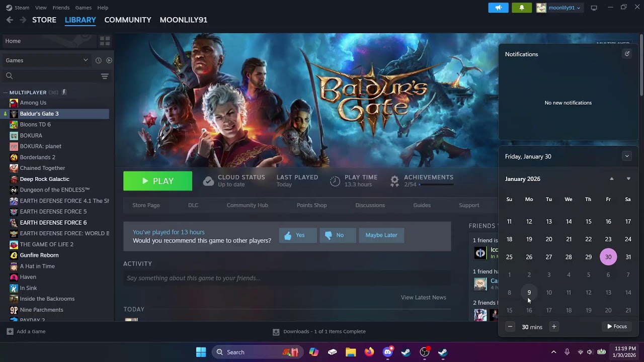Open the Achievements progress section

point(422,181)
